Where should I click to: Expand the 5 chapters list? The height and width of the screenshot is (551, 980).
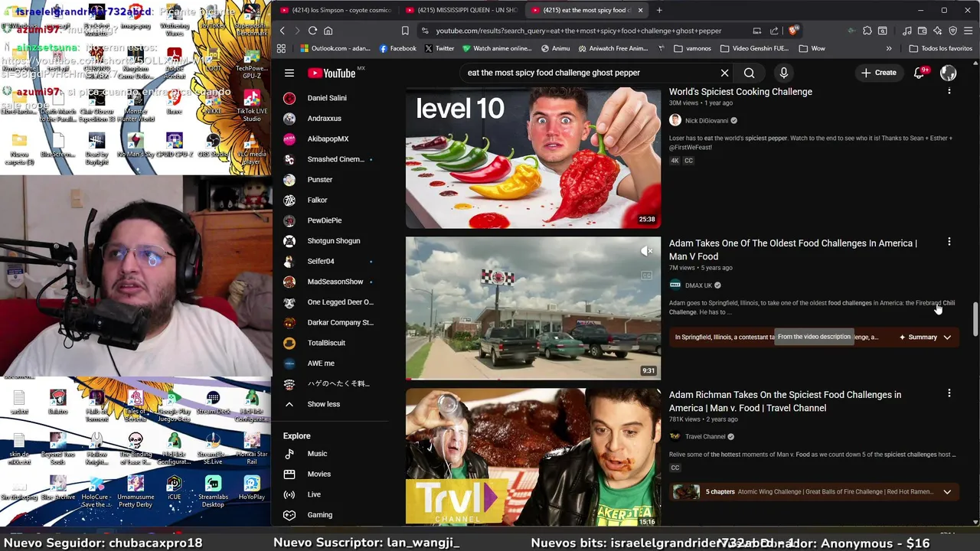(x=947, y=492)
